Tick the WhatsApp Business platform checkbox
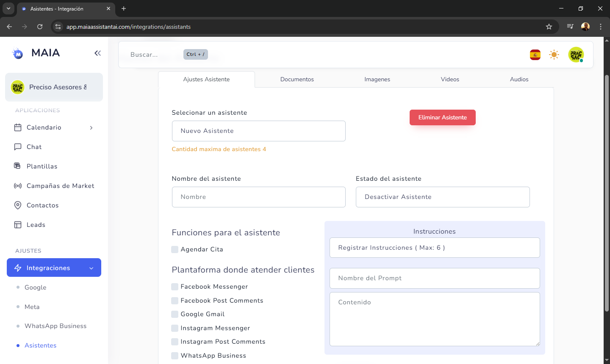Viewport: 610px width, 364px height. pyautogui.click(x=175, y=356)
